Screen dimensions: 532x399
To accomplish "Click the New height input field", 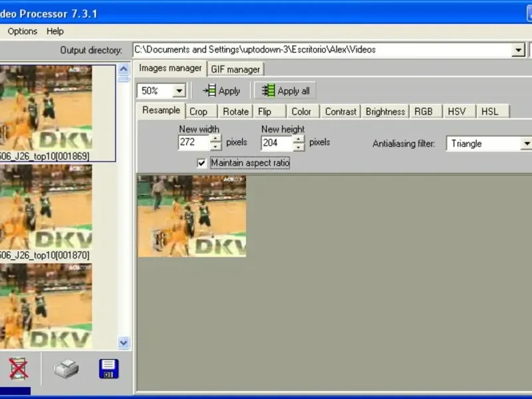I will (277, 143).
